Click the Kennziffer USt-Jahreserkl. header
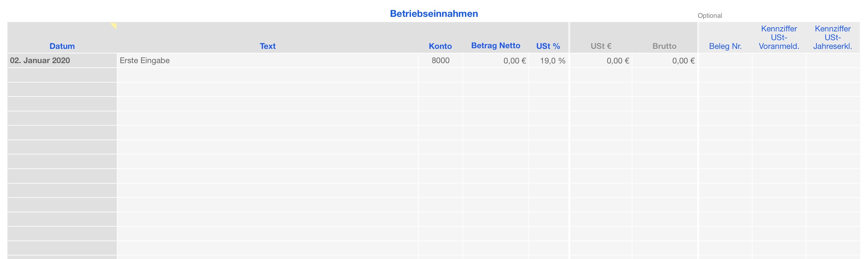The image size is (868, 259). 832,38
